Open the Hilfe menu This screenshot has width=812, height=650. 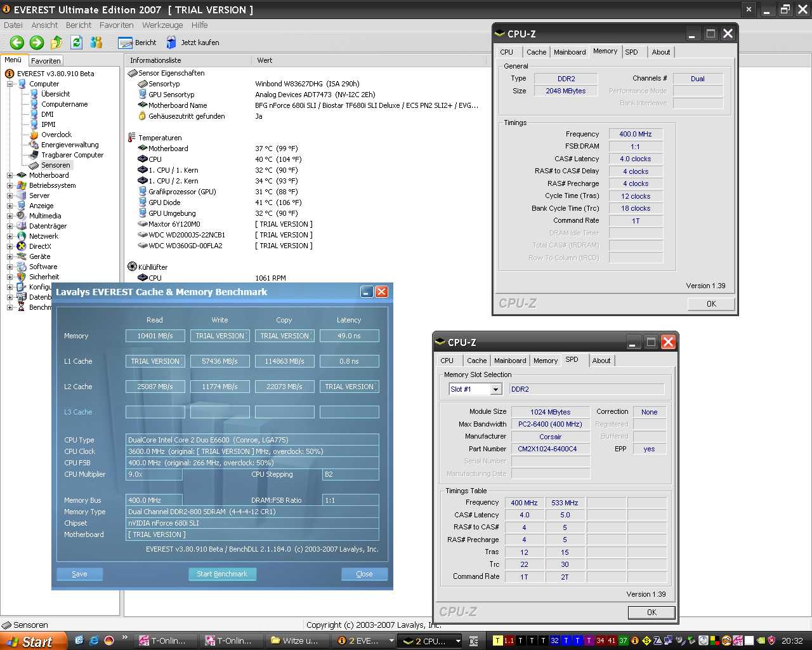[200, 25]
